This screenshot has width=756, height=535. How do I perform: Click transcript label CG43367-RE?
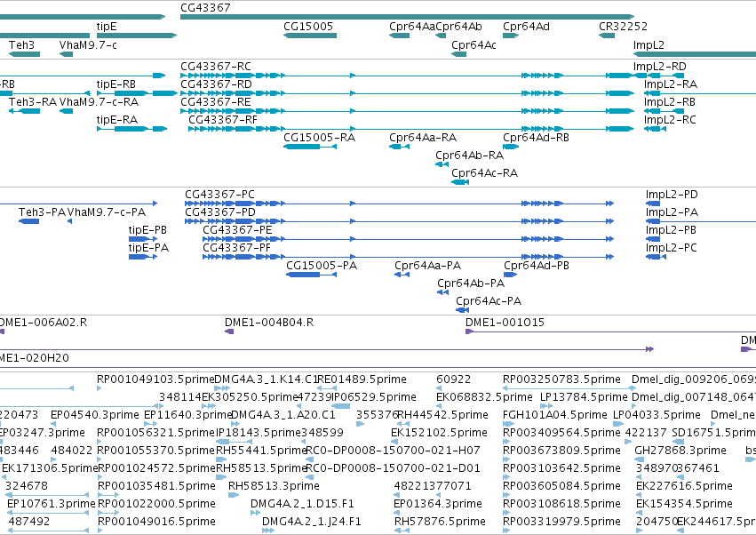point(216,102)
